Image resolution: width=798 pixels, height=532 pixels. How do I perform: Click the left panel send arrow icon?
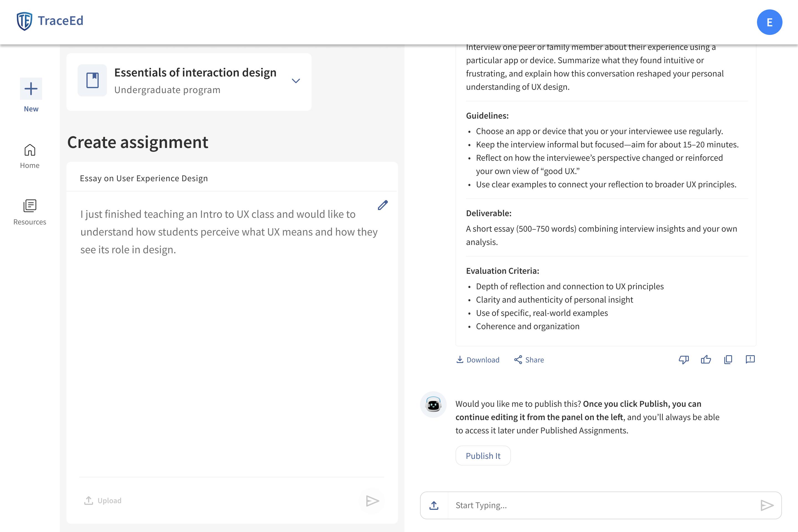click(372, 501)
